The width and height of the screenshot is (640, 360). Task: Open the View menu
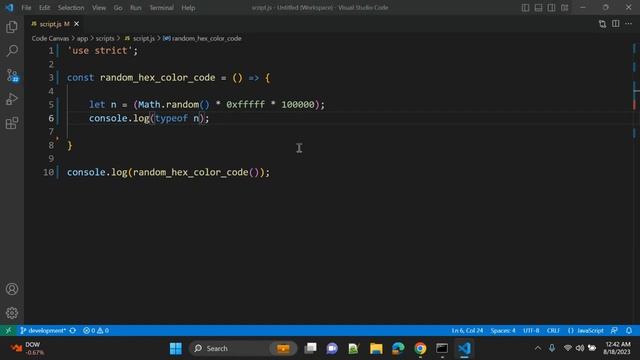click(x=99, y=8)
